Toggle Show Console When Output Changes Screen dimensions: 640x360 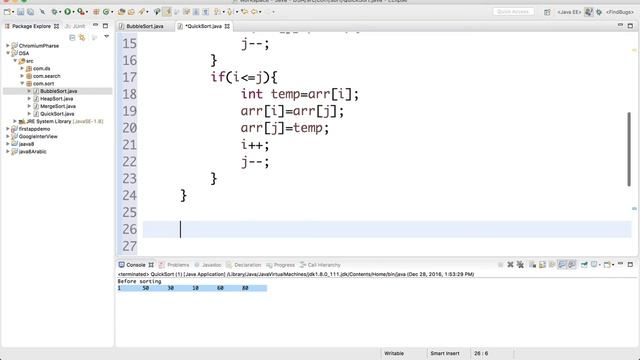(562, 265)
